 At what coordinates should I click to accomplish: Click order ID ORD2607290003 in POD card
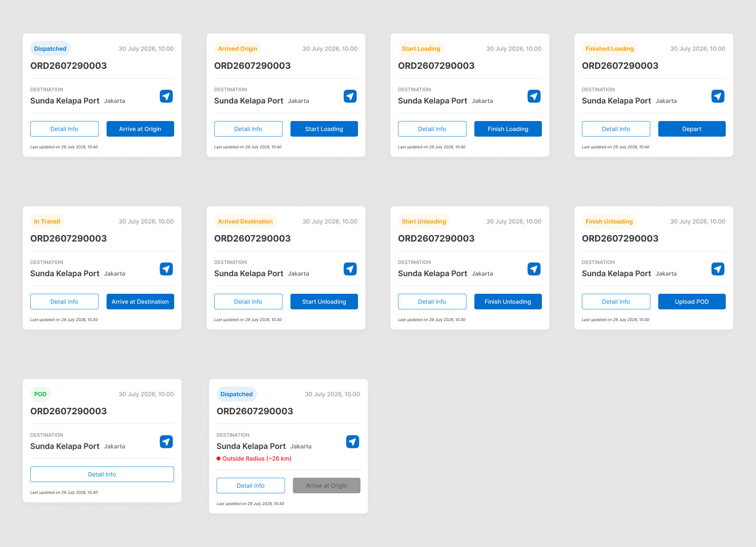[68, 411]
